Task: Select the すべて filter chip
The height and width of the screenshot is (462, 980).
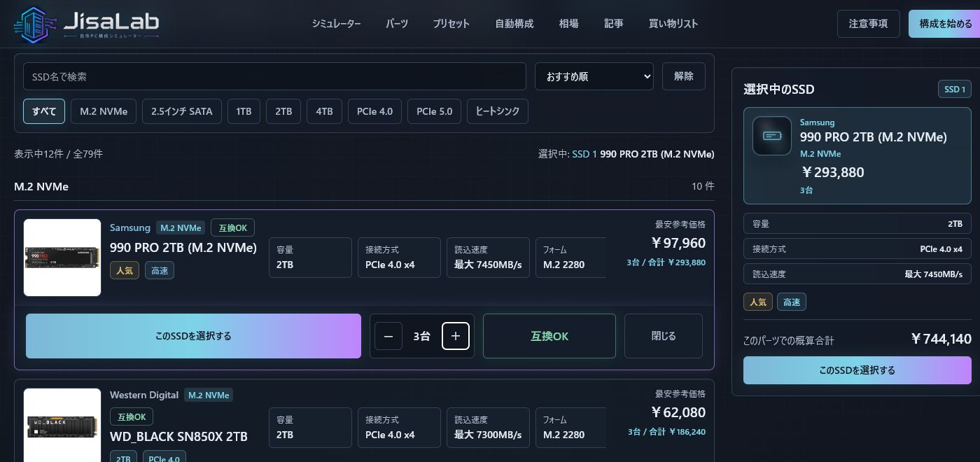Action: tap(44, 111)
